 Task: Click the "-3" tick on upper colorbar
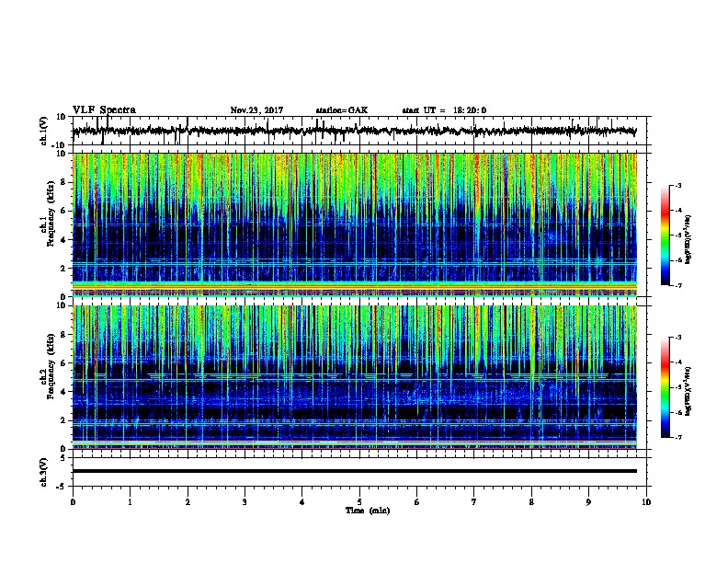click(678, 185)
